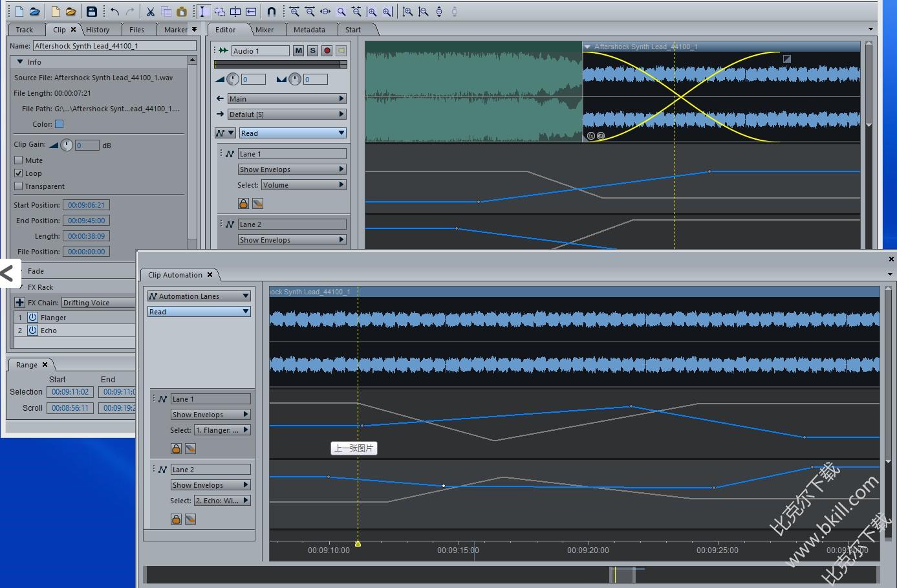897x588 pixels.
Task: Mute the Audio 1 track with M
Action: pyautogui.click(x=298, y=50)
